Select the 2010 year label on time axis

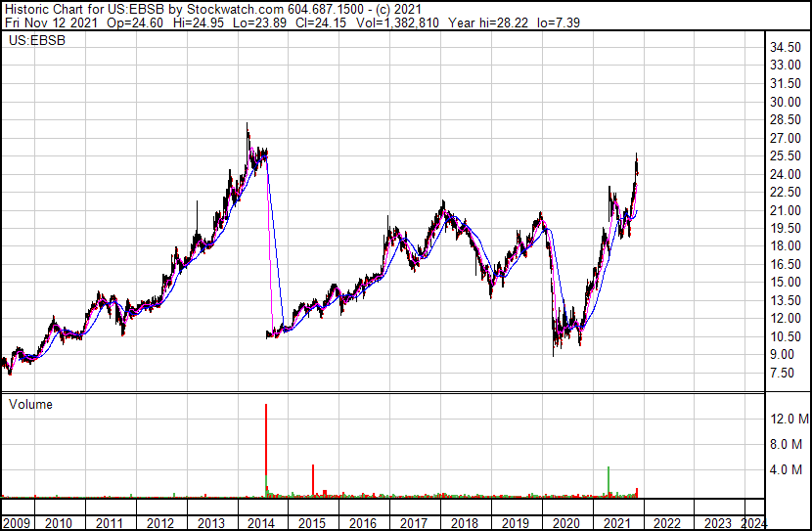(x=59, y=523)
